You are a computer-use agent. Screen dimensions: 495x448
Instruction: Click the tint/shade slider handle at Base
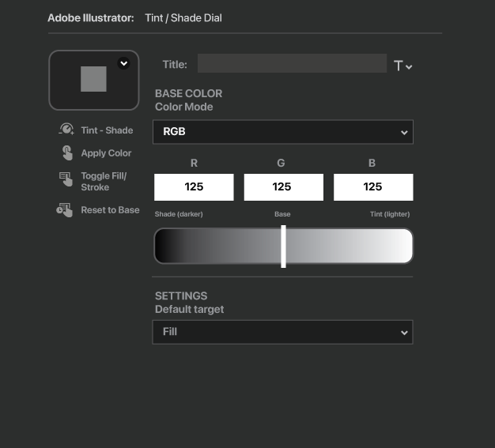tap(284, 247)
